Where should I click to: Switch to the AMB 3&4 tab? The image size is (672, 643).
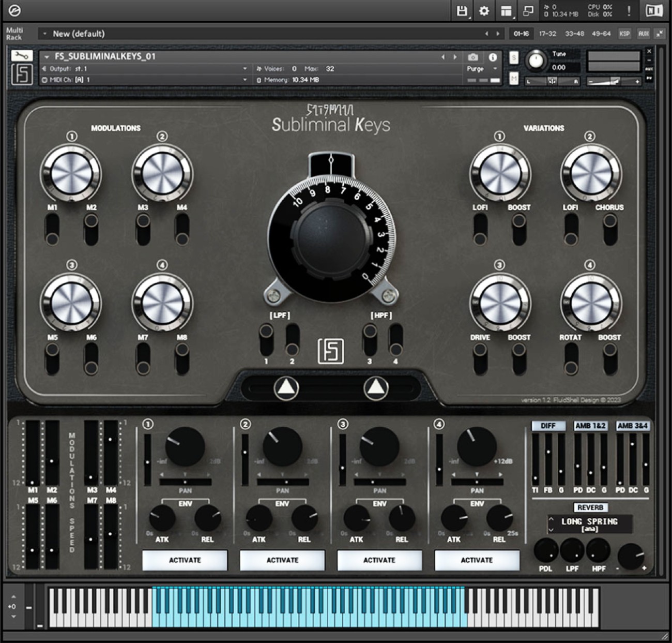pos(634,426)
